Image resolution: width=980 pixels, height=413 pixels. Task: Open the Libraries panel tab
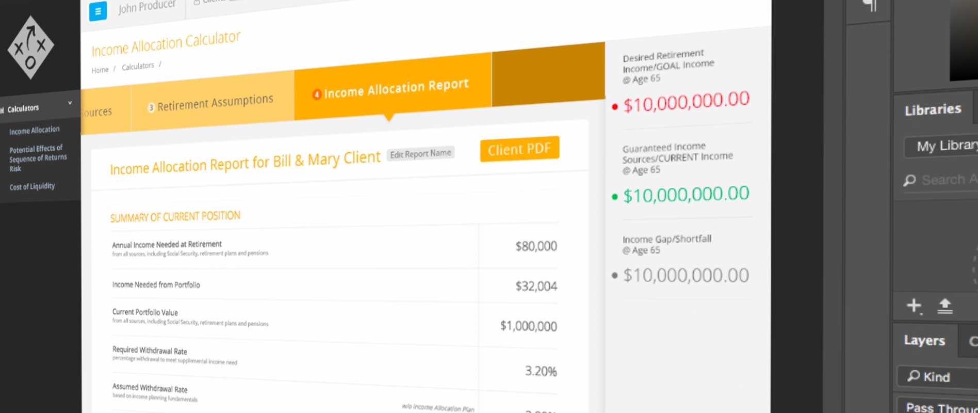click(x=933, y=109)
